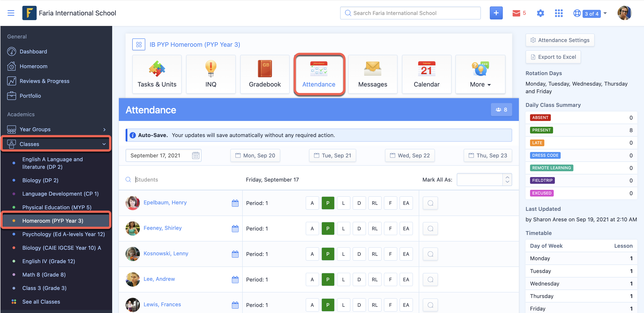The height and width of the screenshot is (313, 644).
Task: Switch to Tue, Sep 21 date
Action: point(332,155)
